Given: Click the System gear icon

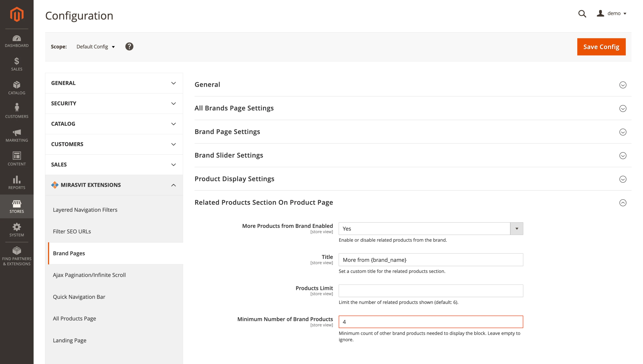Looking at the screenshot, I should [x=17, y=229].
